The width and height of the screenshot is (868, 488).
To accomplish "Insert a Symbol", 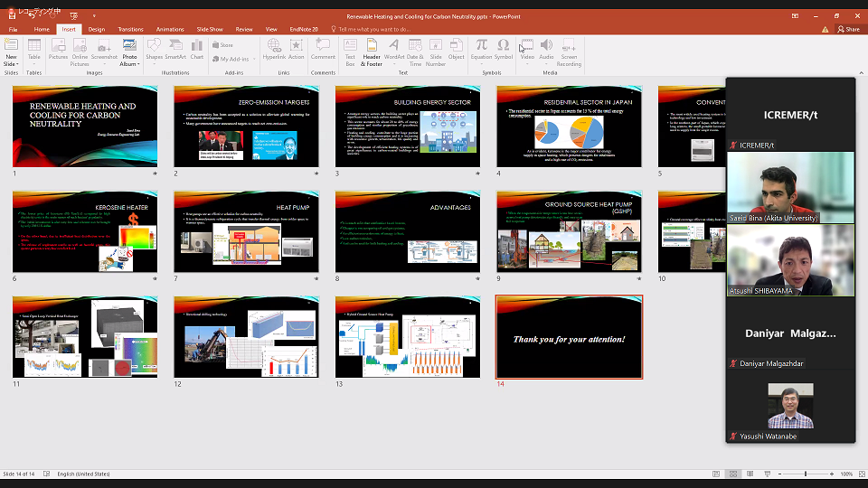I will click(x=504, y=49).
